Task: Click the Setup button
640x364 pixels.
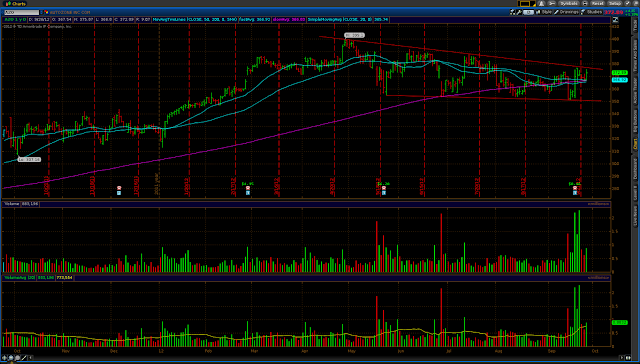Action: 615,4
